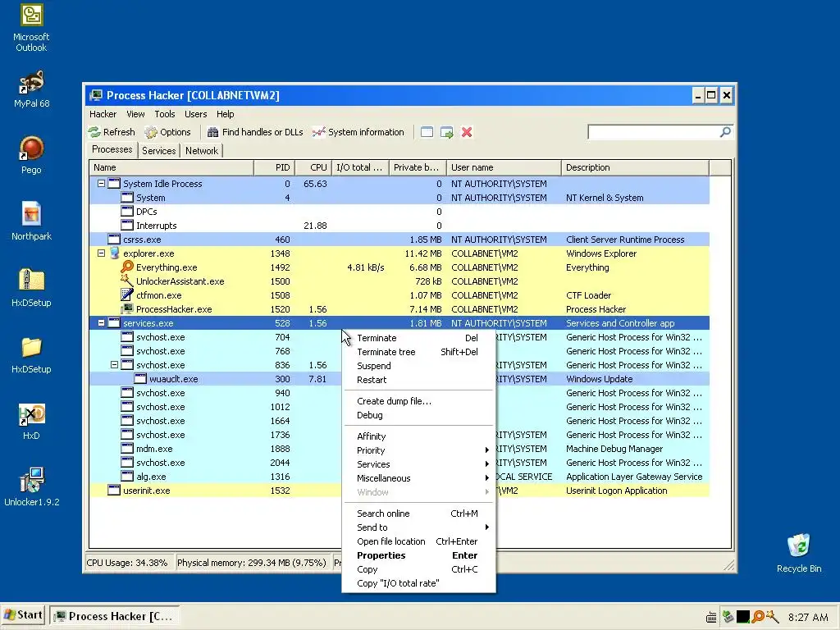The width and height of the screenshot is (840, 630).
Task: Select the wuauclt.exe process row
Action: pos(399,379)
